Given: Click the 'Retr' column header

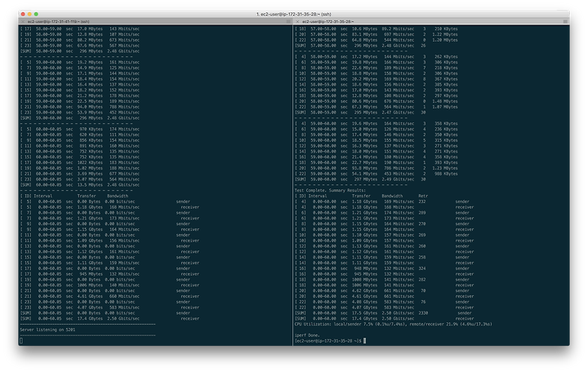Looking at the screenshot, I should (423, 196).
